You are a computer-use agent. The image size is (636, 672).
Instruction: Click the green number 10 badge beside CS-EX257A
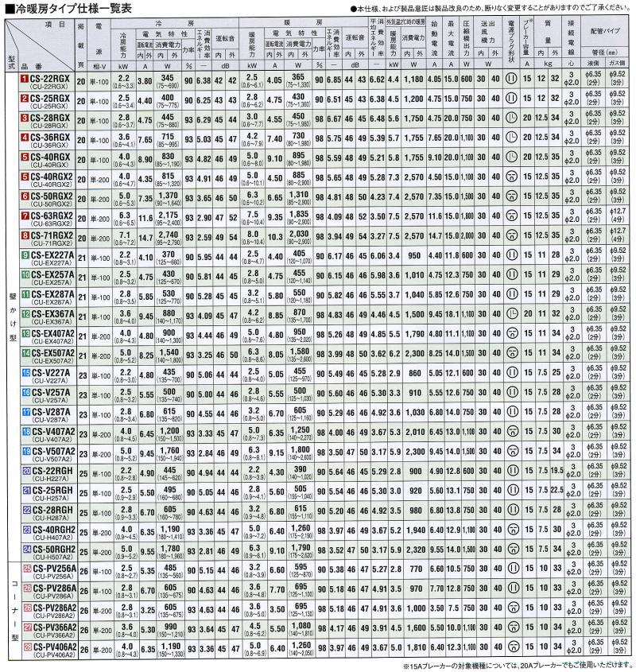point(25,274)
